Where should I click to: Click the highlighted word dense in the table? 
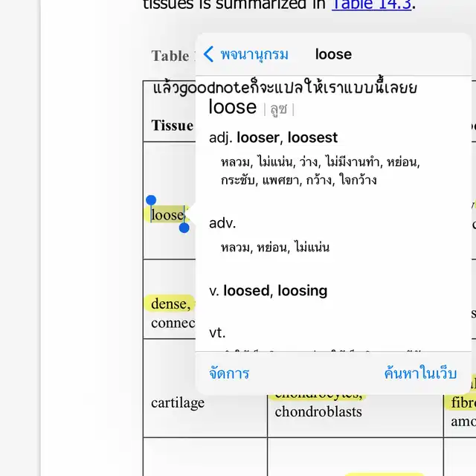tap(170, 303)
